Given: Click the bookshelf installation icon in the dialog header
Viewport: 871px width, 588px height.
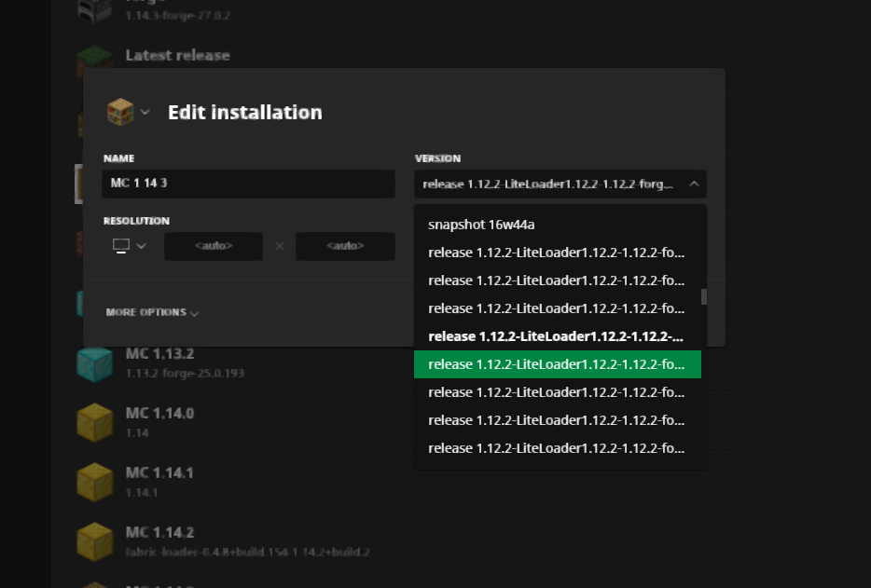Looking at the screenshot, I should tap(120, 112).
